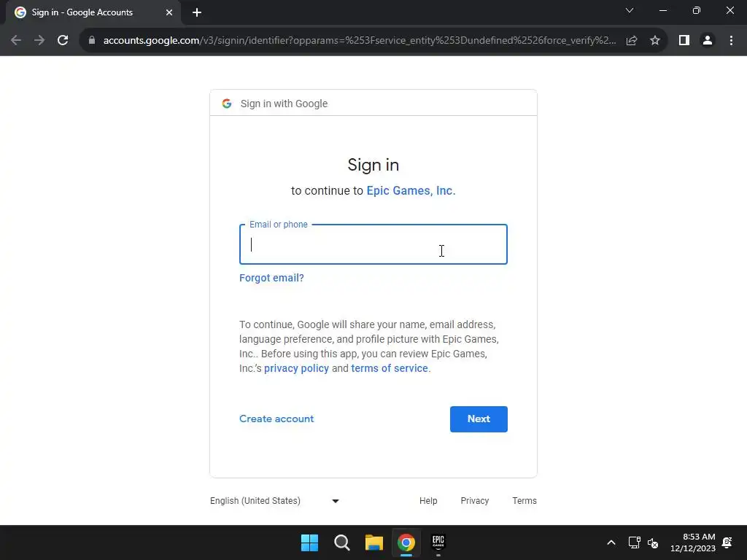Image resolution: width=747 pixels, height=560 pixels.
Task: Open the Help footer link
Action: pos(428,501)
